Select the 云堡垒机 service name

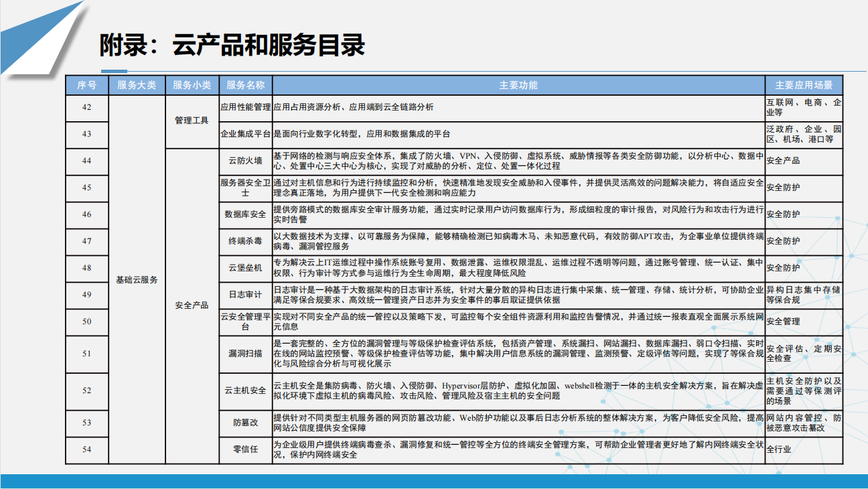pos(245,268)
